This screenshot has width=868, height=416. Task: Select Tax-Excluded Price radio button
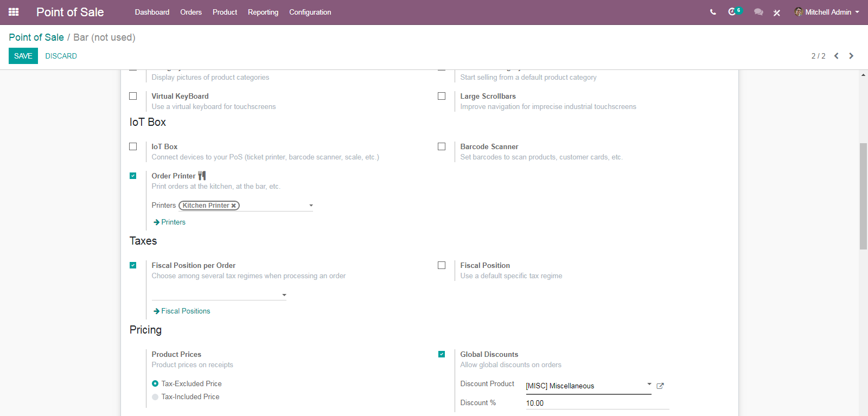[x=155, y=383]
